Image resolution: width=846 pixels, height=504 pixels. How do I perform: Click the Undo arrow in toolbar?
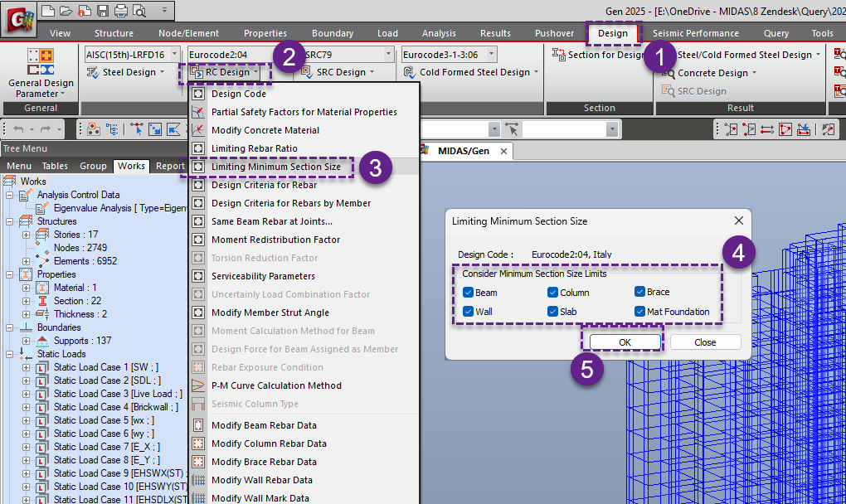pyautogui.click(x=18, y=129)
